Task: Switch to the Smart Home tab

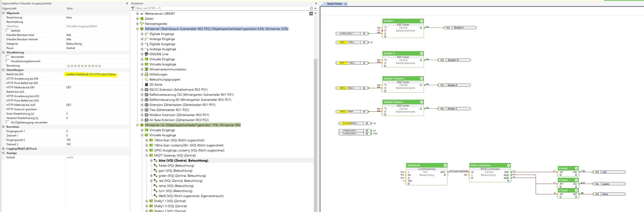Action: 334,4
